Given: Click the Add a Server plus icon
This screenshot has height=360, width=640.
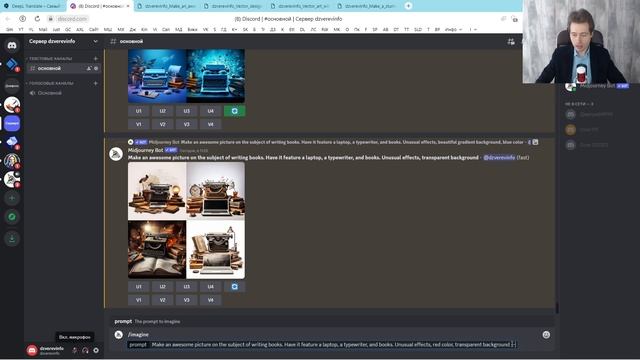Looking at the screenshot, I should pos(12,198).
